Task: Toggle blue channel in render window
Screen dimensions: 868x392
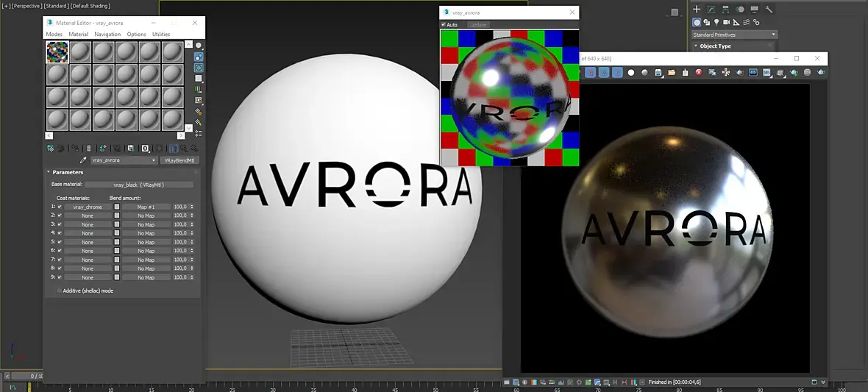Action: coord(617,73)
